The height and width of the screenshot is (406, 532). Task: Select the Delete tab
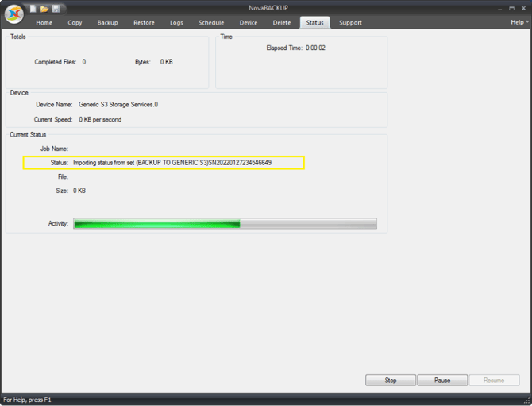(x=282, y=23)
